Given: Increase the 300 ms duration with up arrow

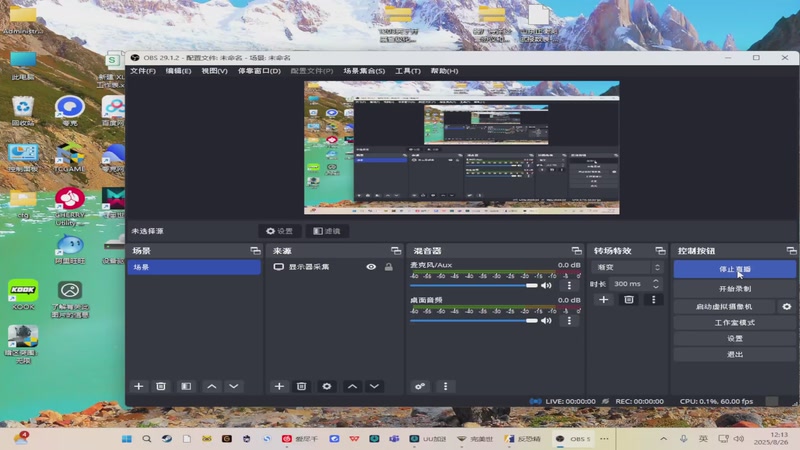Looking at the screenshot, I should tap(656, 280).
